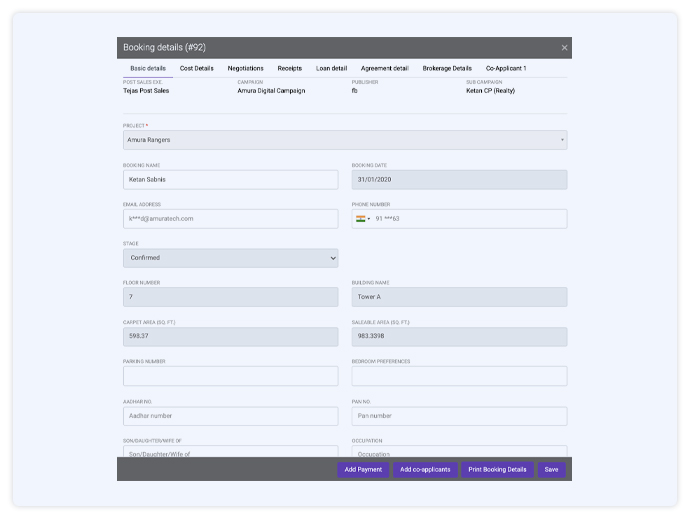View the Brokerage Details tab

coord(447,69)
